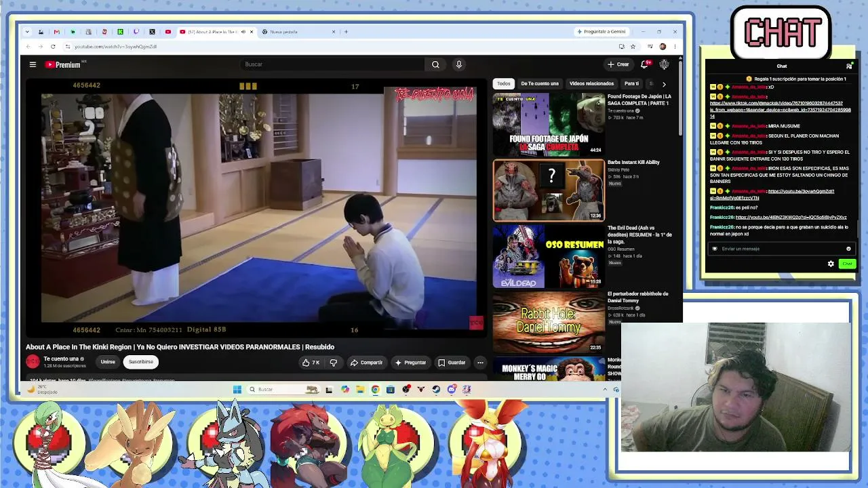Click the video player to pause
Viewport: 868px width, 488px height.
[x=258, y=207]
